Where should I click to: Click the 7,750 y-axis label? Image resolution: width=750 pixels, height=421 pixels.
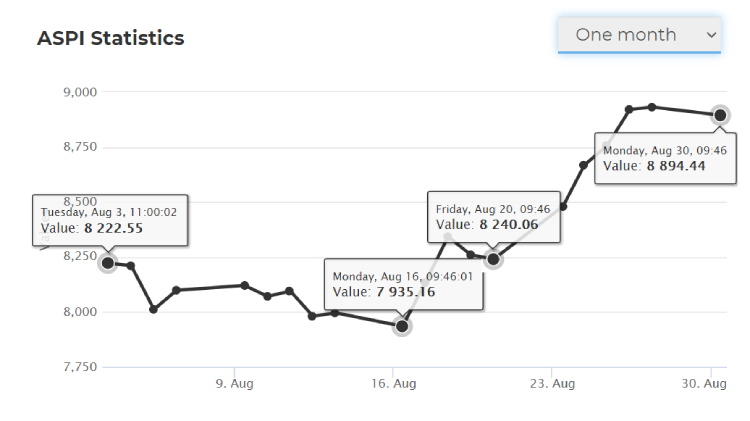click(80, 366)
